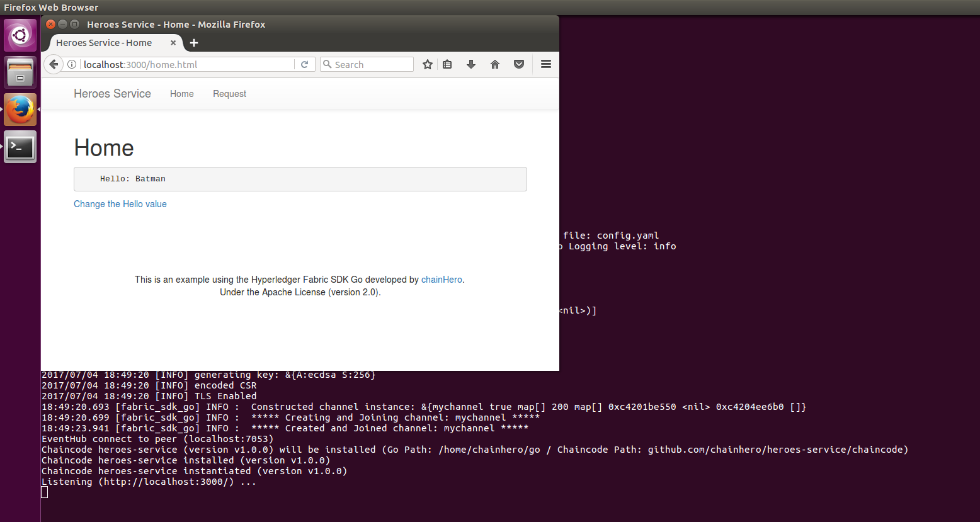Focus the URL address bar
The width and height of the screenshot is (980, 522).
point(187,64)
